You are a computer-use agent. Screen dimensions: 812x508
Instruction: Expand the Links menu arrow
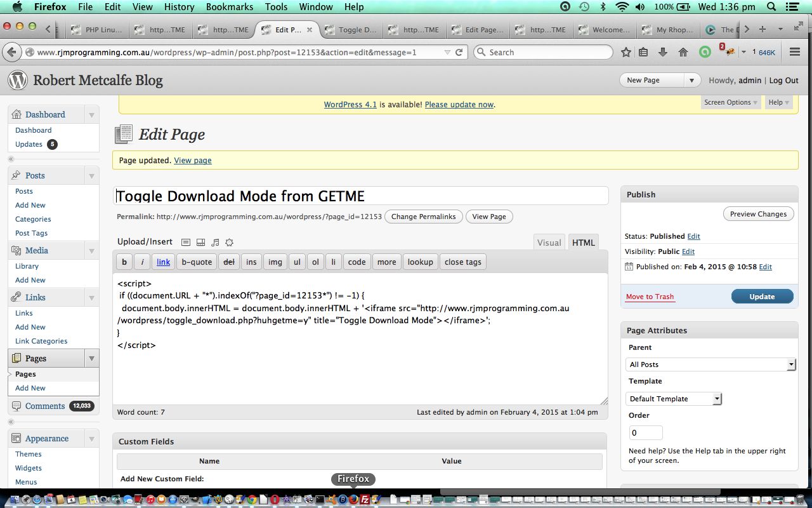91,298
